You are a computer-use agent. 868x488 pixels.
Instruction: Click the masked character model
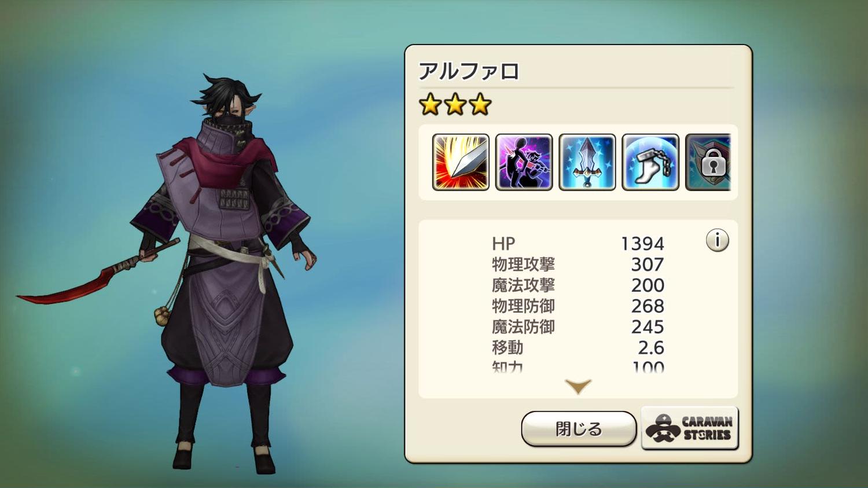(x=226, y=272)
